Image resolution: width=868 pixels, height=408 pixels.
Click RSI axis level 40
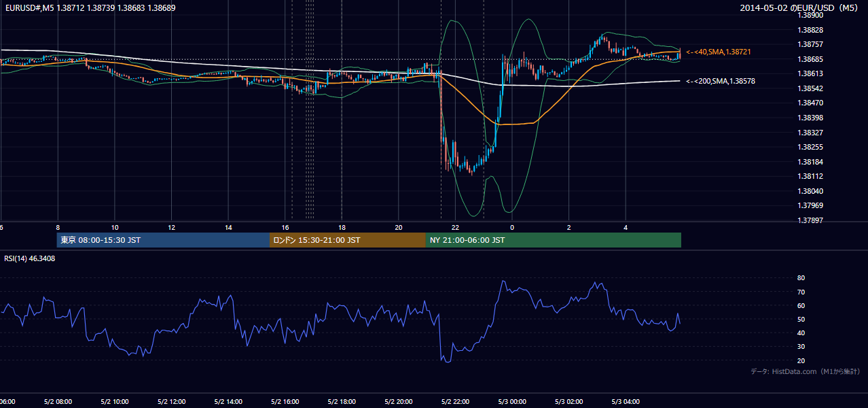point(801,333)
